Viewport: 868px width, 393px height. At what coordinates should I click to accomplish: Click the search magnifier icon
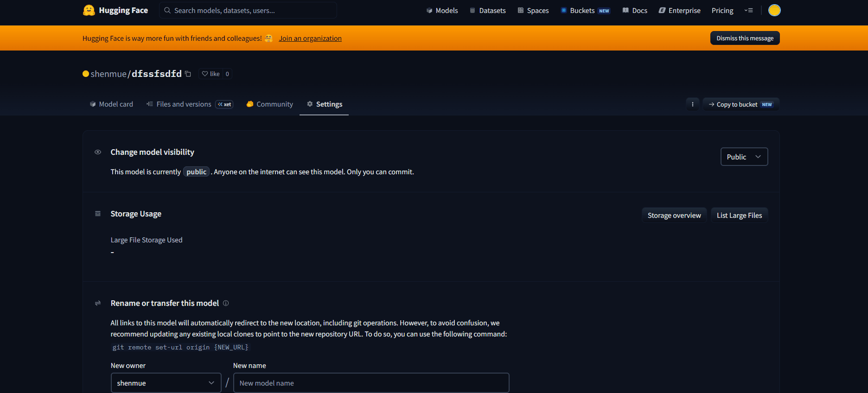click(x=167, y=10)
